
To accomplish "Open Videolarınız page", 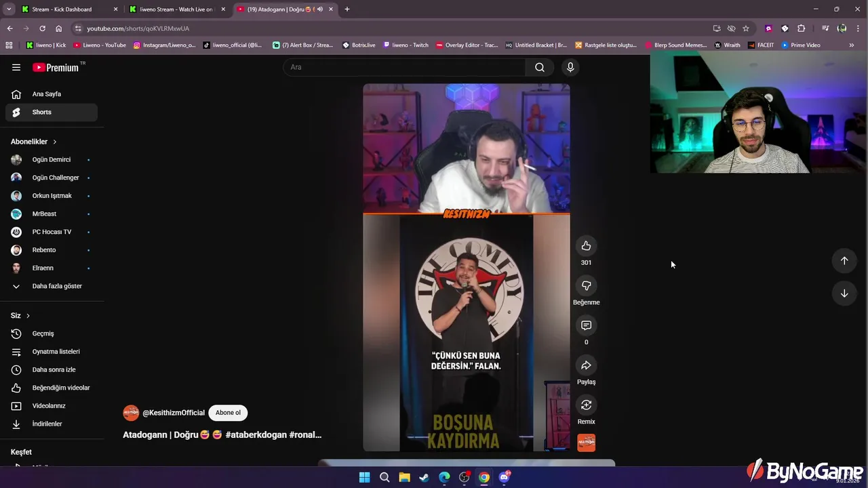I will pyautogui.click(x=52, y=406).
